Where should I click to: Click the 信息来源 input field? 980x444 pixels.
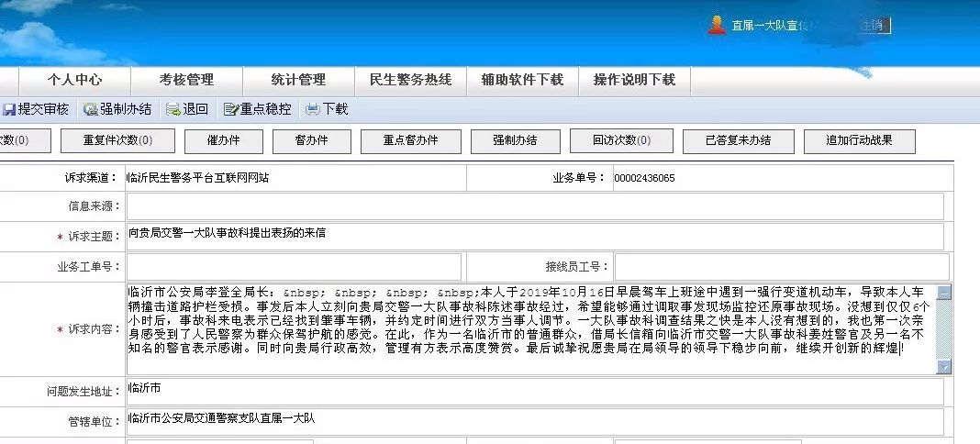point(535,206)
